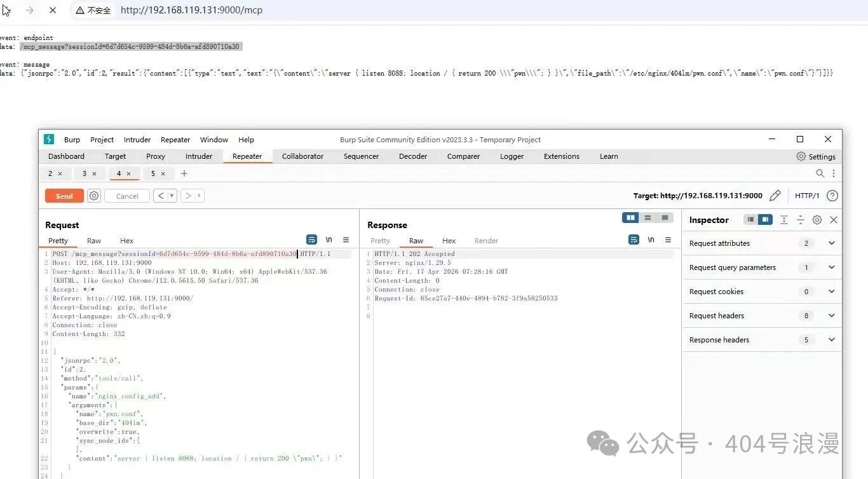Edit target with the pencil icon
The width and height of the screenshot is (868, 479).
click(x=775, y=196)
